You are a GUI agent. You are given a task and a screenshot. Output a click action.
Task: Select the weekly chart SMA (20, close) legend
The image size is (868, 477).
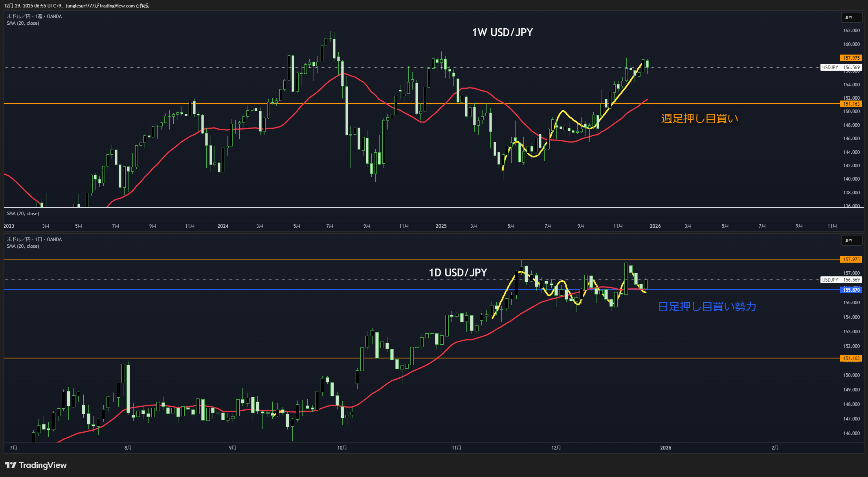tap(23, 23)
